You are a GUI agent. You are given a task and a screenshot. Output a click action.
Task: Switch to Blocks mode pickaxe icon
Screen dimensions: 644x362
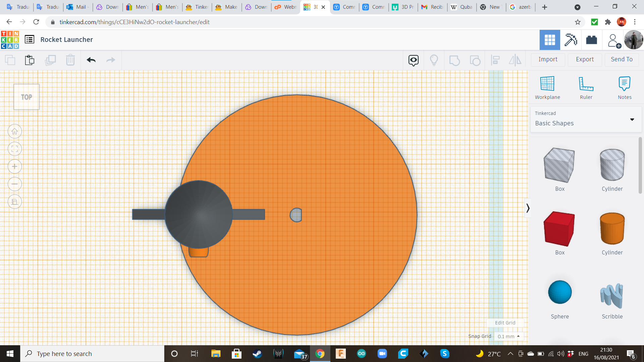pos(571,40)
